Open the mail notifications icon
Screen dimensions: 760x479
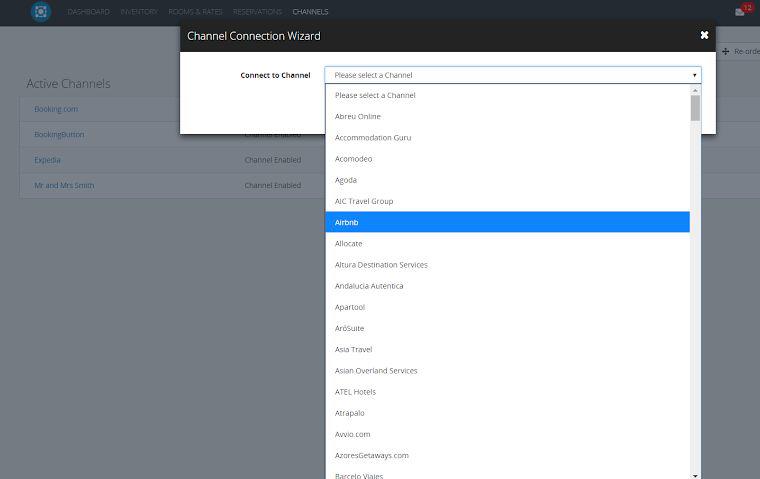tap(740, 12)
